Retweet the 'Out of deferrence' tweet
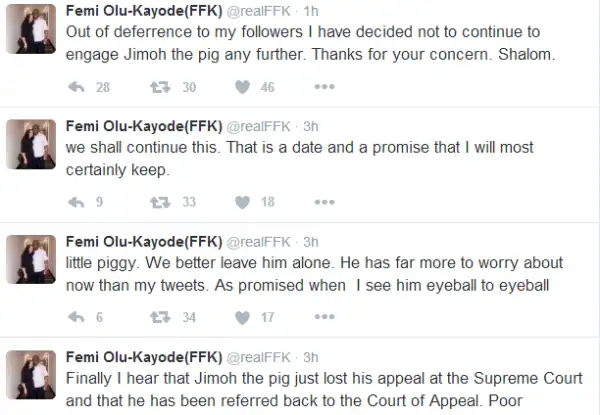Viewport: 600px width, 415px height. [x=157, y=88]
